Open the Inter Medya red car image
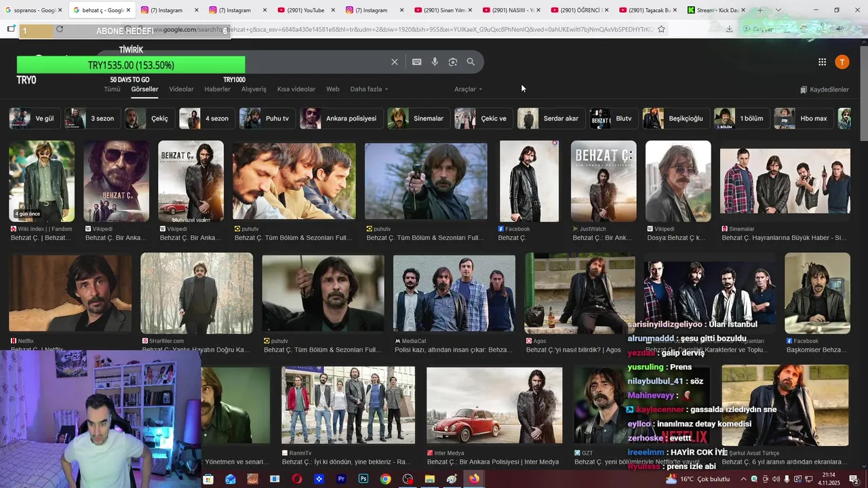This screenshot has height=488, width=868. [x=494, y=405]
